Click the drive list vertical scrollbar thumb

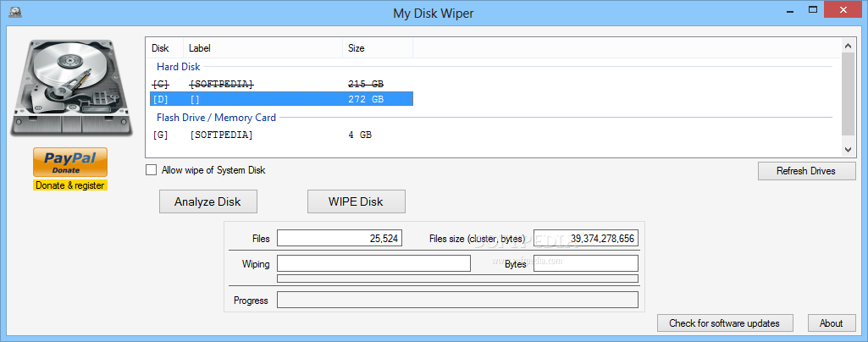848,93
